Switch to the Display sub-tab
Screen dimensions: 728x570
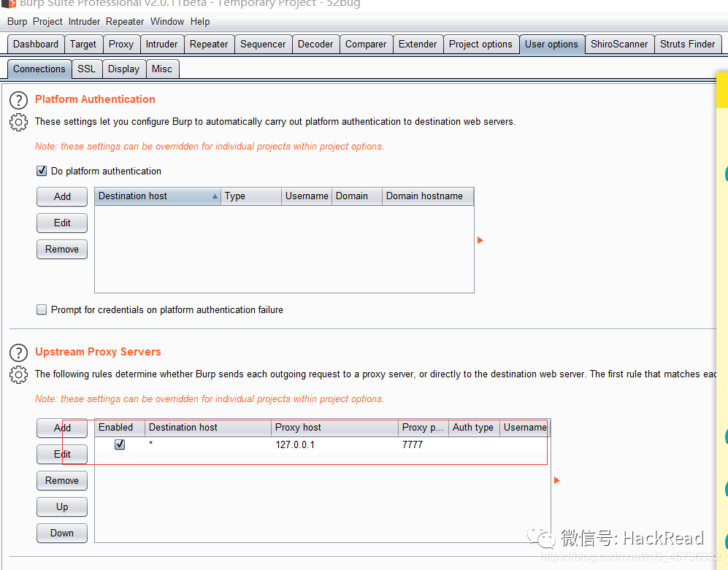click(x=123, y=69)
